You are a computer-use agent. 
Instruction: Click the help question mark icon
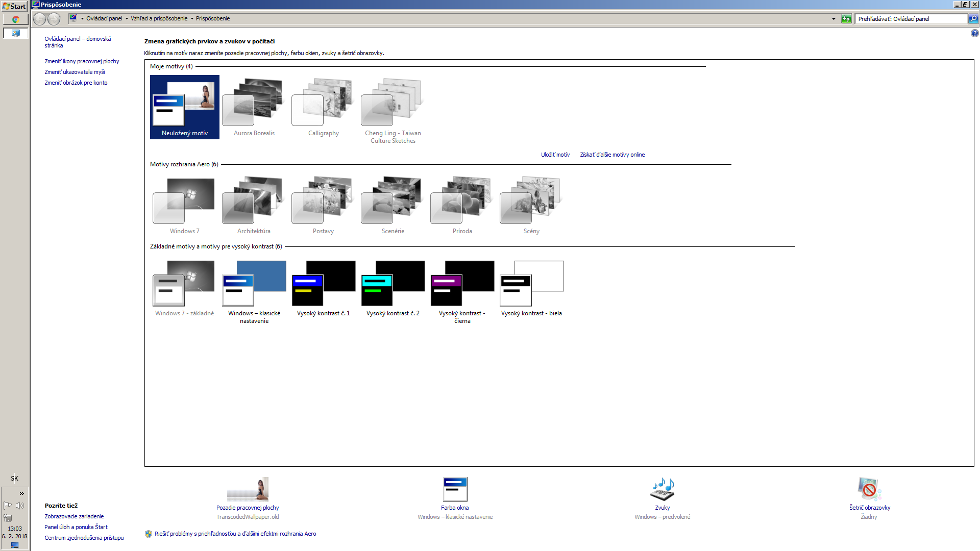click(x=974, y=33)
